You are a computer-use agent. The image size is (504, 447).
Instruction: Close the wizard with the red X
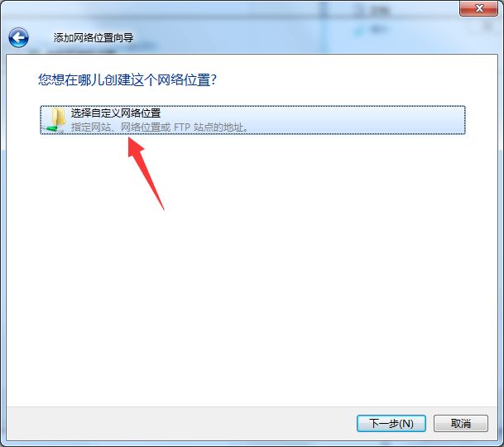click(479, 8)
